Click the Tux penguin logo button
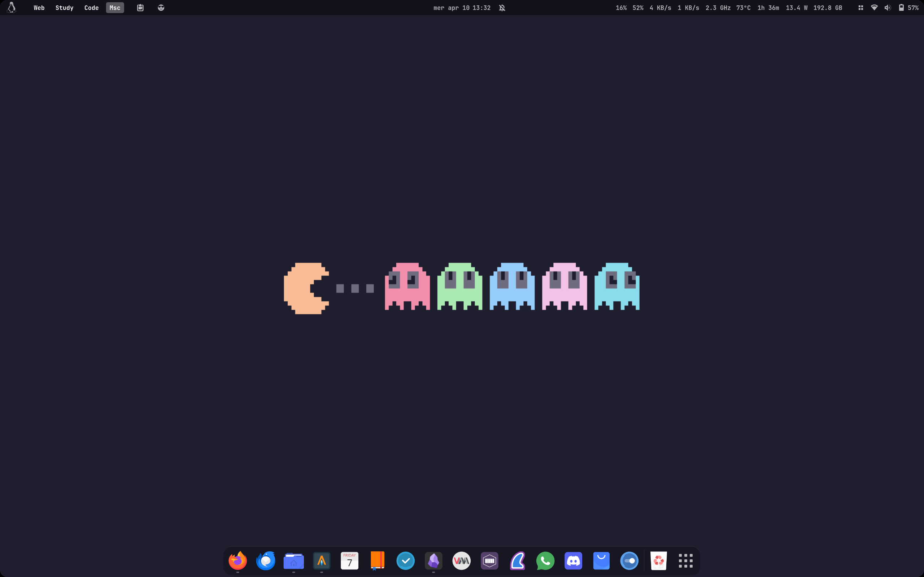The width and height of the screenshot is (924, 577). [x=12, y=8]
